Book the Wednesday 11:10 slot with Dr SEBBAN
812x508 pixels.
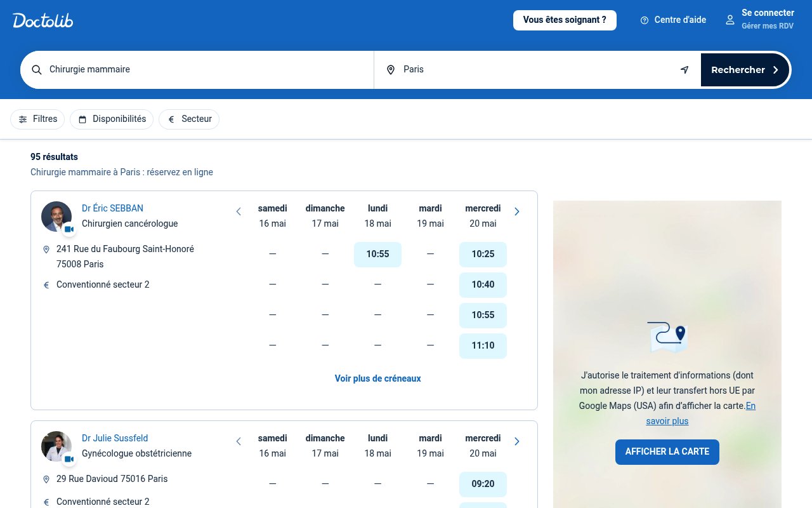(x=483, y=346)
